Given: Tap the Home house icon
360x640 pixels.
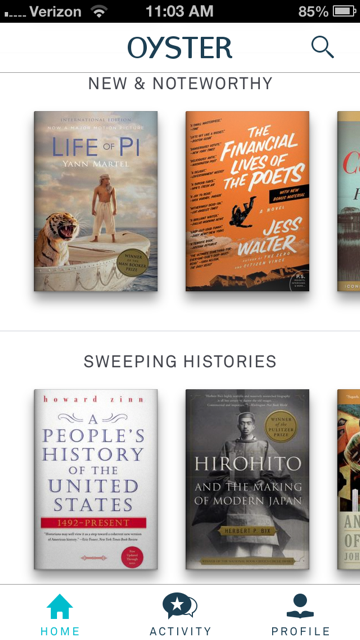Looking at the screenshot, I should click(60, 607).
